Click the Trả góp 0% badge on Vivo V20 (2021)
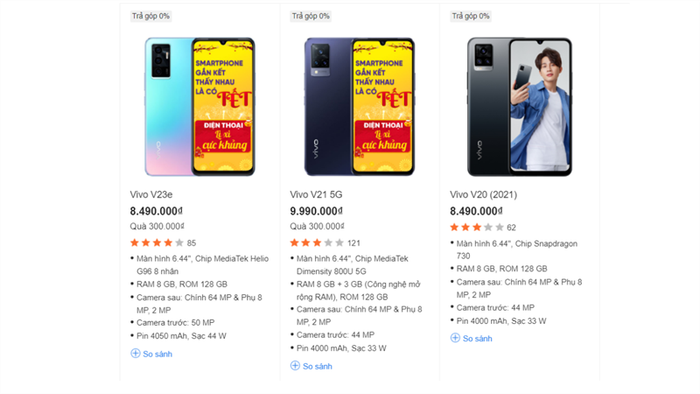Viewport: 700px width, 394px height. tap(471, 16)
